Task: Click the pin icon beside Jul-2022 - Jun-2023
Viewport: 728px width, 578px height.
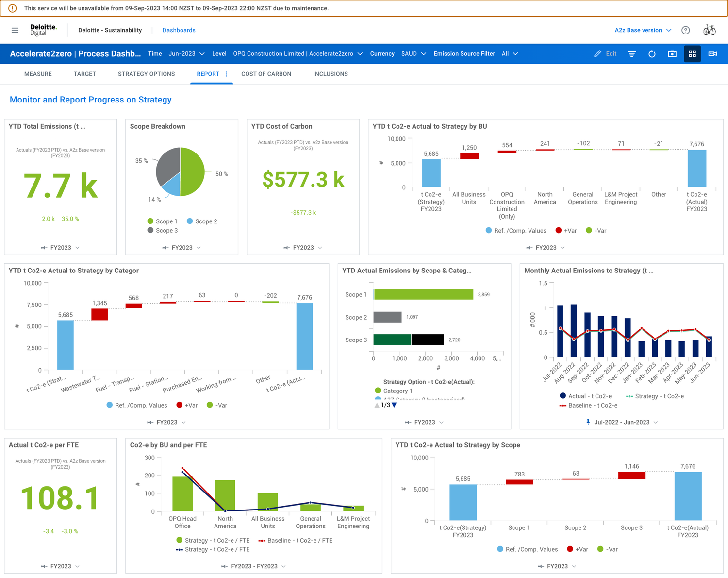Action: pos(588,422)
